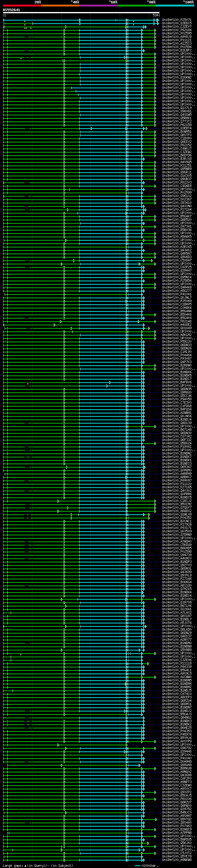The image size is (197, 868).
Task: Select the UniRef100_P62152 label
Action: (x=176, y=145)
